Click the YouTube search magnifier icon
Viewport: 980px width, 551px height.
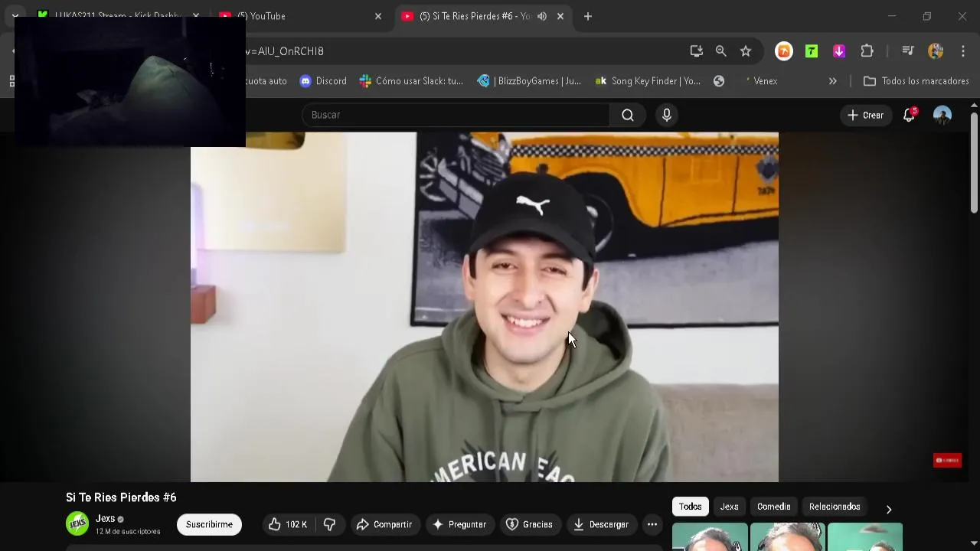[628, 115]
